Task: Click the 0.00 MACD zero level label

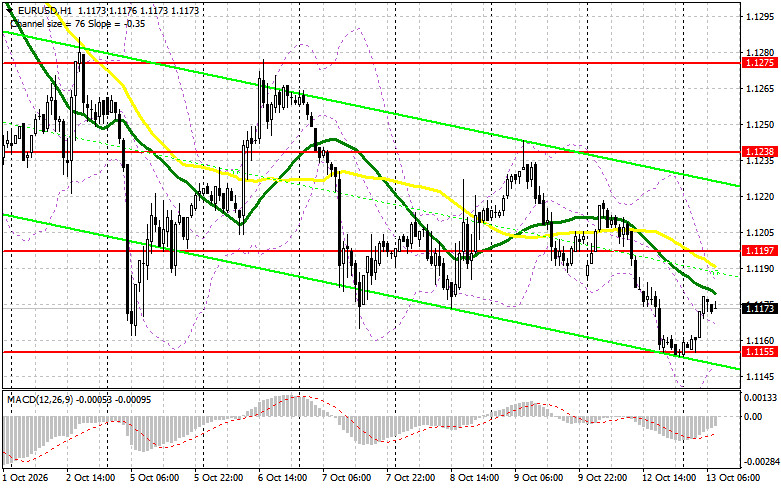Action: [753, 416]
